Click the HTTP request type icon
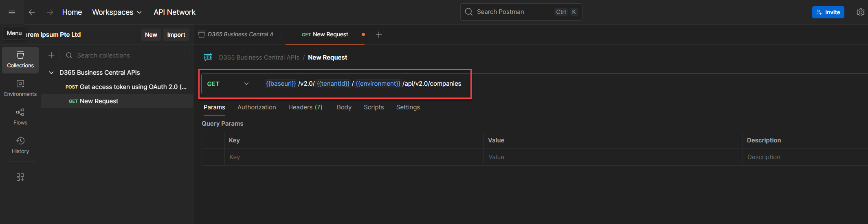The width and height of the screenshot is (868, 224). 208,57
